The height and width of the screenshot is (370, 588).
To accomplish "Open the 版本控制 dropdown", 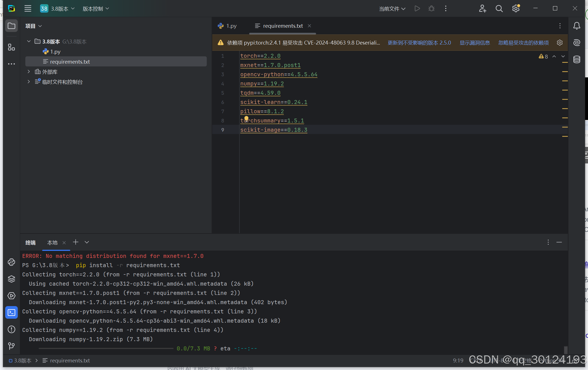I will (x=96, y=9).
